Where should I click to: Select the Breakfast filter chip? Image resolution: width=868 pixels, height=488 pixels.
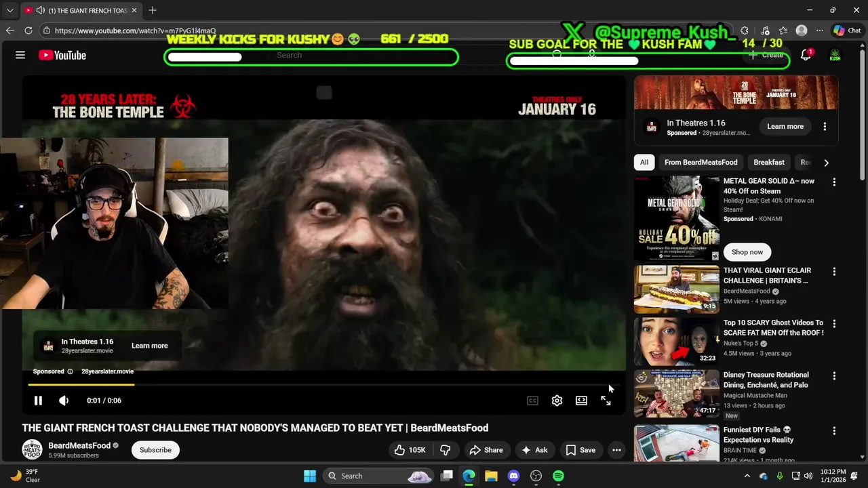pos(769,163)
